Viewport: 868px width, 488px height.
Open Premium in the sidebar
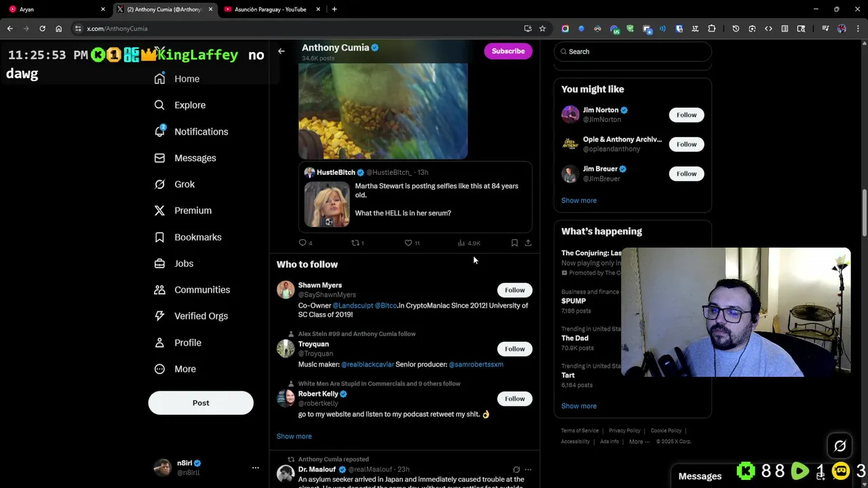182,211
